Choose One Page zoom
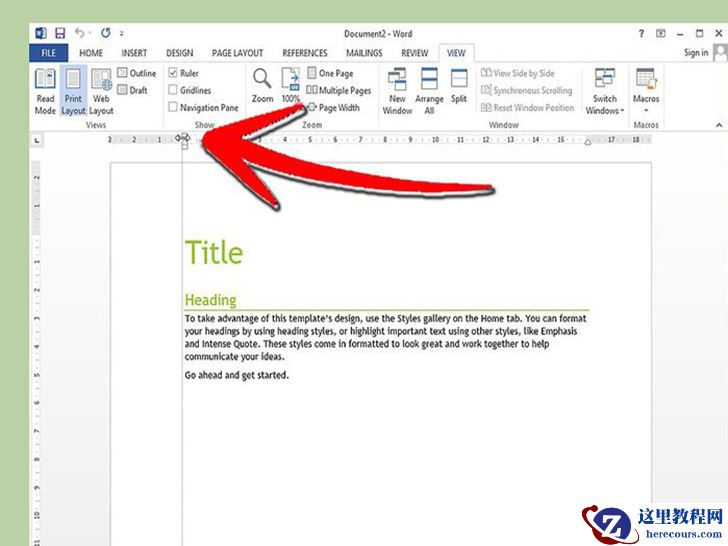728x546 pixels. 331,73
